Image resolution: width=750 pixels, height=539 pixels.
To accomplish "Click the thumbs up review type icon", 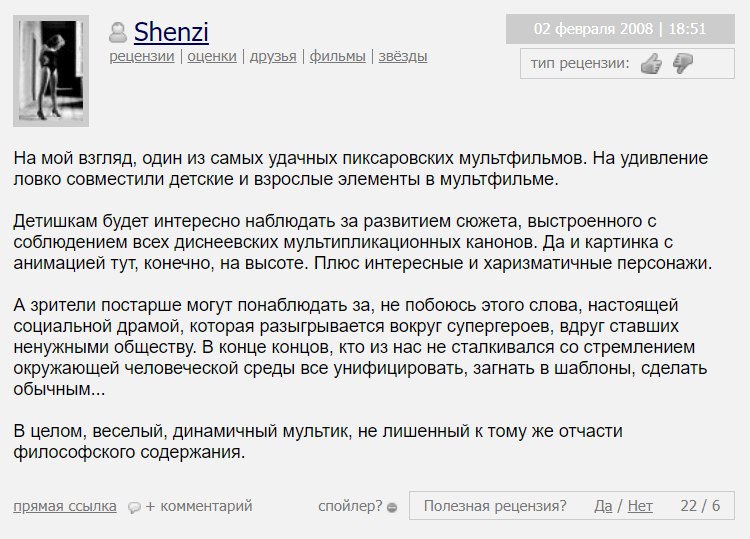I will coord(651,65).
